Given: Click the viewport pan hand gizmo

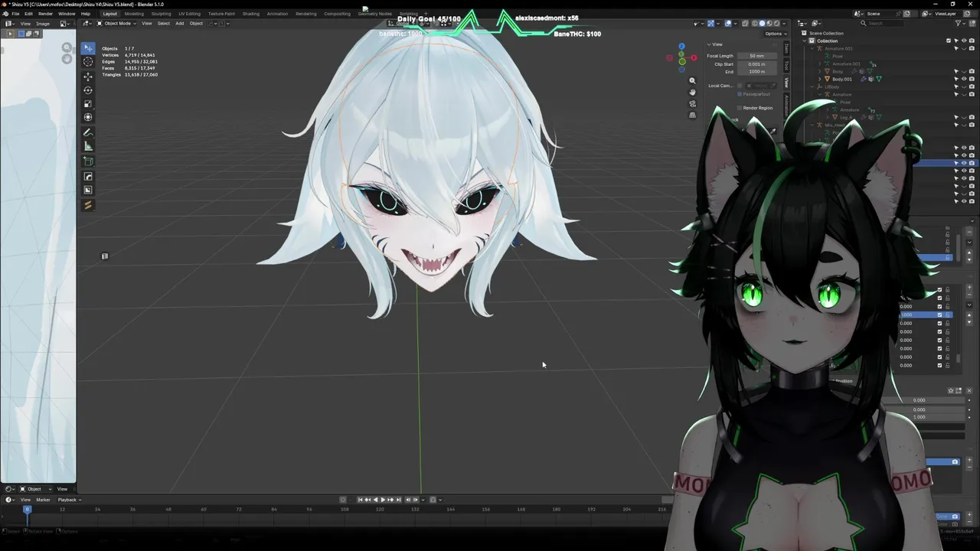Looking at the screenshot, I should coord(692,92).
